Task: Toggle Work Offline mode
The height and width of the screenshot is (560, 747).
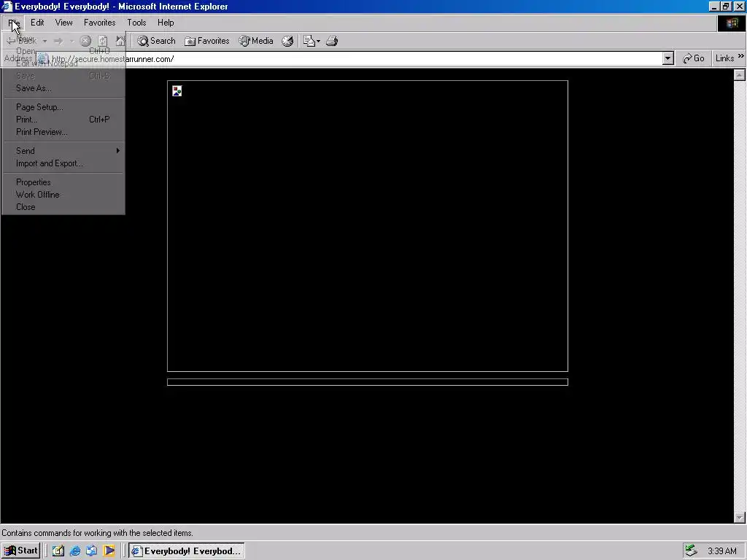Action: pos(63,195)
